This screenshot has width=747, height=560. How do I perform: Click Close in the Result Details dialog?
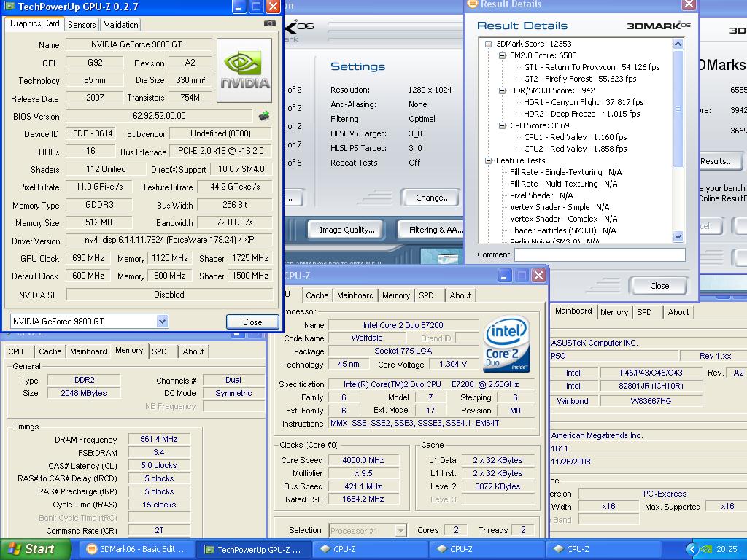pyautogui.click(x=659, y=286)
